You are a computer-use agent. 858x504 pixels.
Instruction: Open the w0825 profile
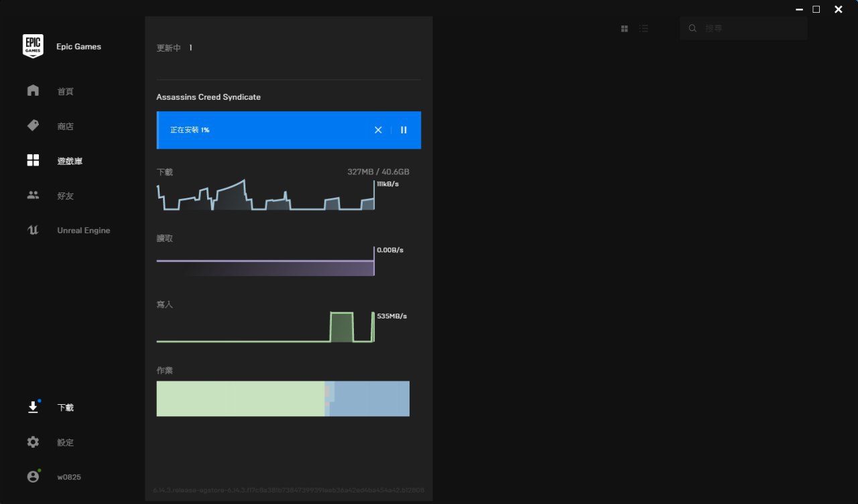[x=68, y=477]
